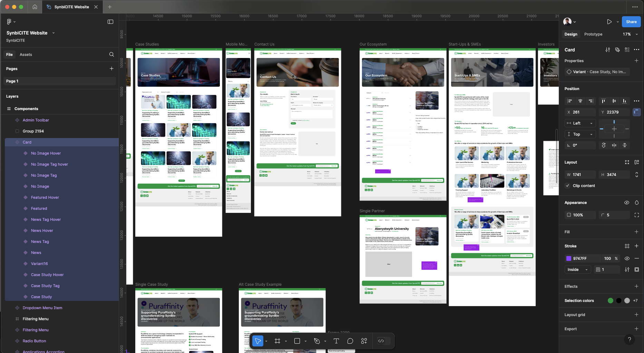Select the Move tool in toolbar
The height and width of the screenshot is (353, 644).
point(258,341)
